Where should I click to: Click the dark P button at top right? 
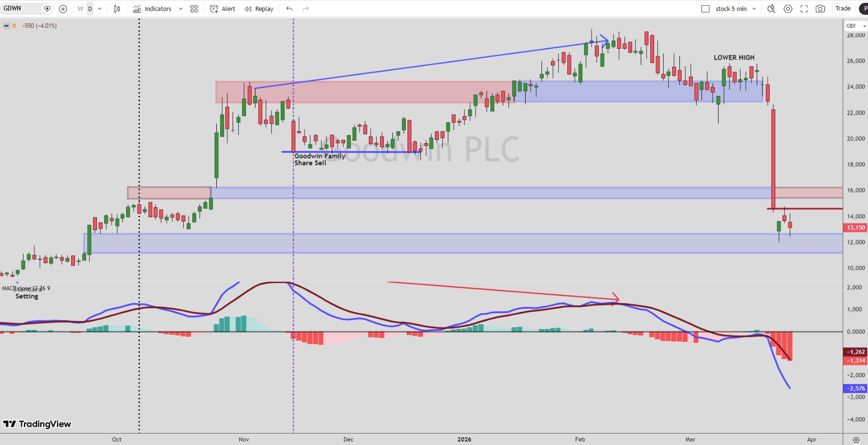[864, 9]
